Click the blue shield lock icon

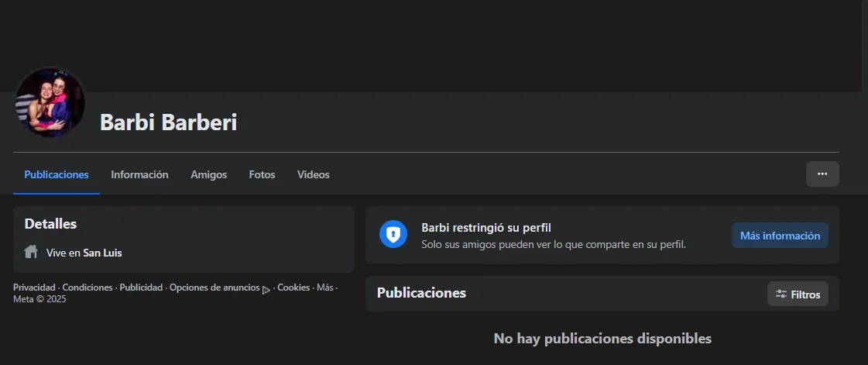click(393, 234)
